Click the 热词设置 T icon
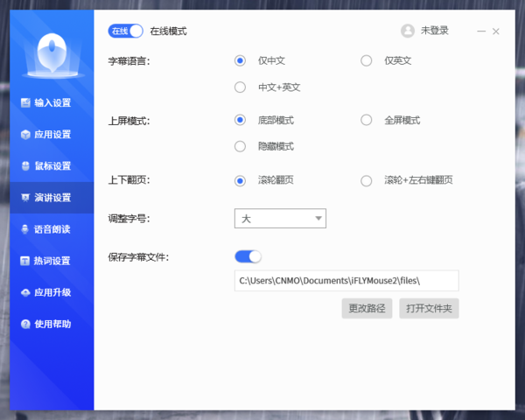 tap(24, 261)
